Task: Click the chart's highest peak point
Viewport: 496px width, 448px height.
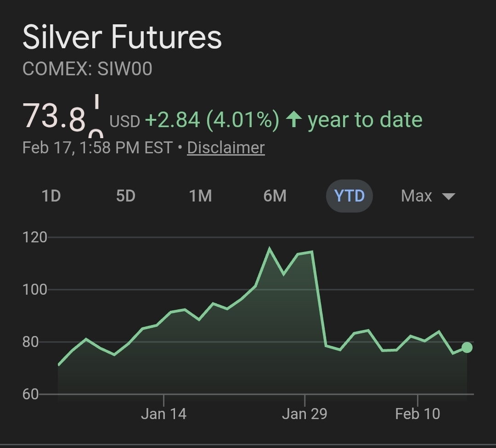Action: tap(269, 249)
